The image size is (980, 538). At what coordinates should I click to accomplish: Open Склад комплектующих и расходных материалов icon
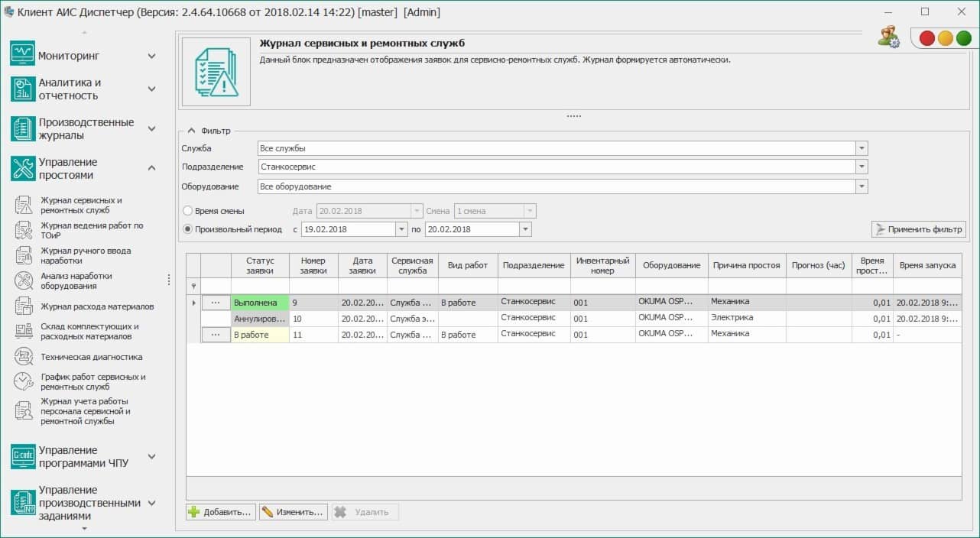coord(24,331)
